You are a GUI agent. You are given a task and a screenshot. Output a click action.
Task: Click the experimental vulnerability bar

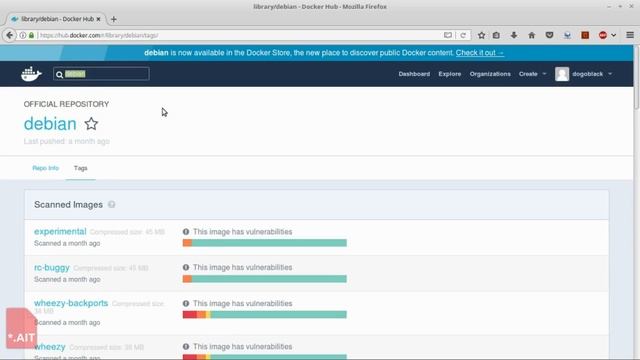point(264,243)
